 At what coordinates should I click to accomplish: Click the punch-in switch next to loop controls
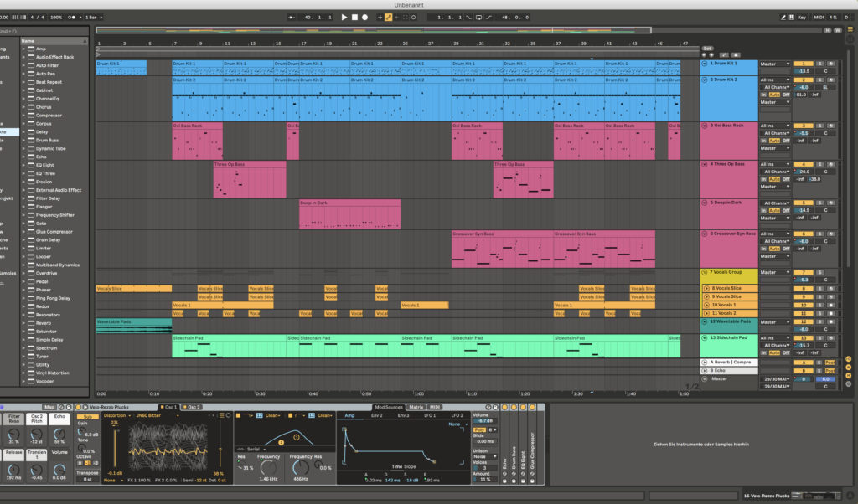point(469,17)
